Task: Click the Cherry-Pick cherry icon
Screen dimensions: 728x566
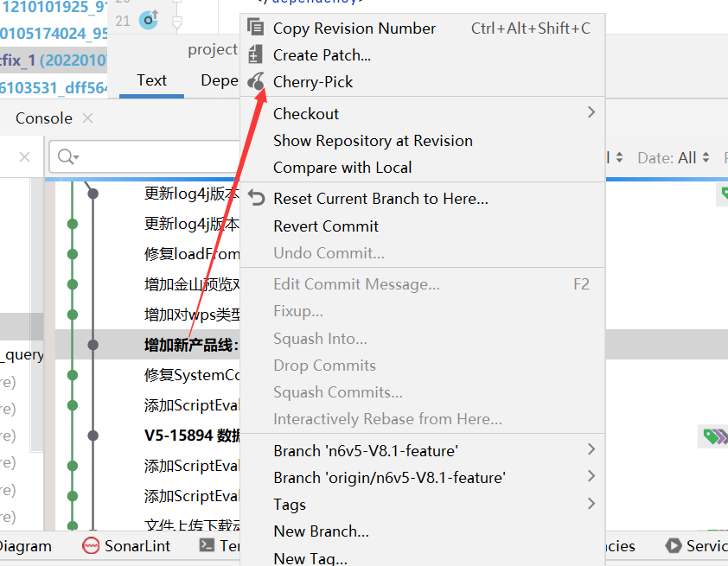Action: (256, 82)
